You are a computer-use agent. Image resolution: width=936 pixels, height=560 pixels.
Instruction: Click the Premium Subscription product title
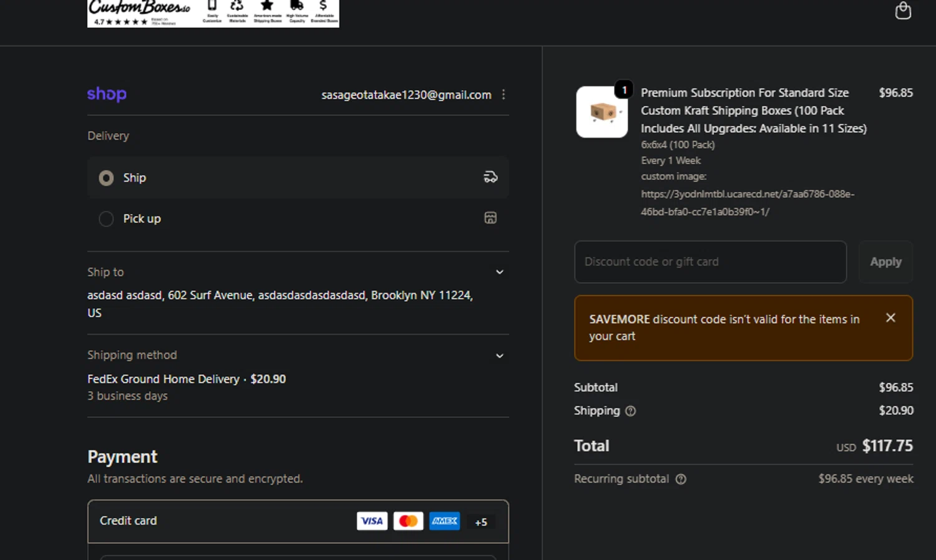[x=754, y=110]
